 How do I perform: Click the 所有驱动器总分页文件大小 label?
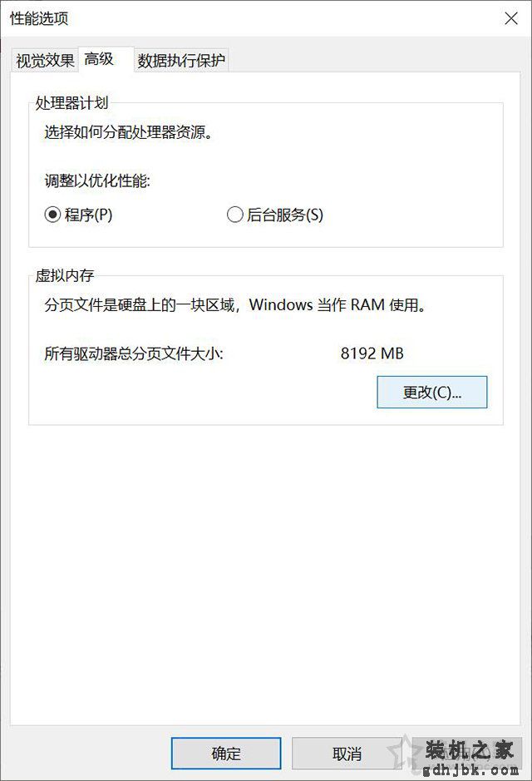[x=133, y=353]
